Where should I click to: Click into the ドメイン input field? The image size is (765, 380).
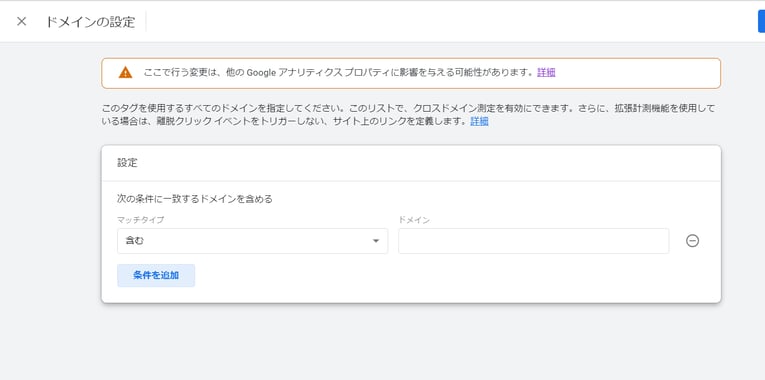pos(534,241)
